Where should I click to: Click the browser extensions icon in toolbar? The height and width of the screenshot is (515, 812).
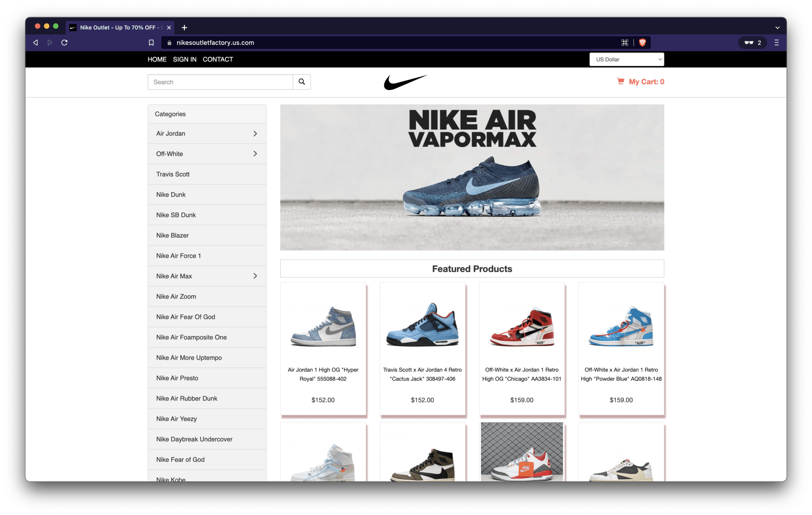[625, 42]
